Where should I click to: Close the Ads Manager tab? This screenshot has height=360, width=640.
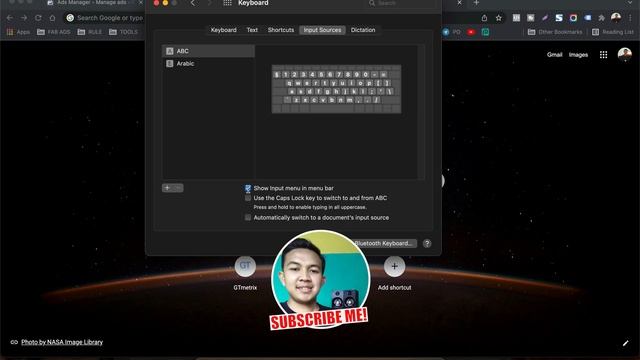pos(141,3)
